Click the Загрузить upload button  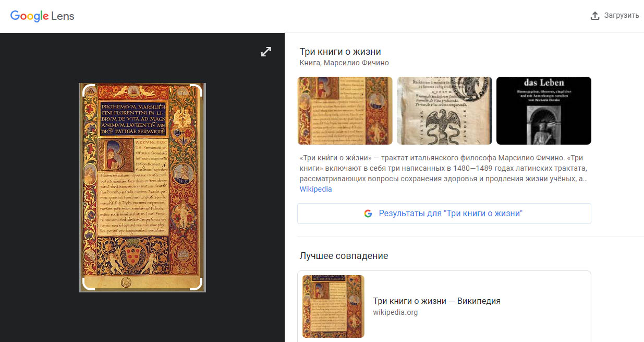coord(615,16)
